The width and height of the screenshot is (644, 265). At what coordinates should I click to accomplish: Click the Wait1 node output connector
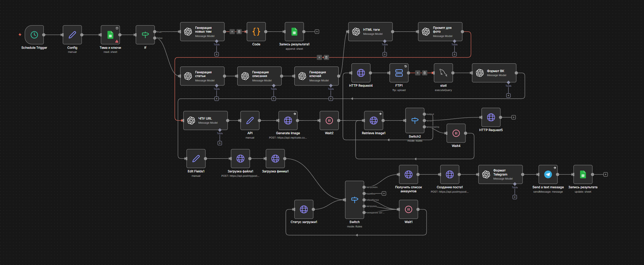(418, 209)
